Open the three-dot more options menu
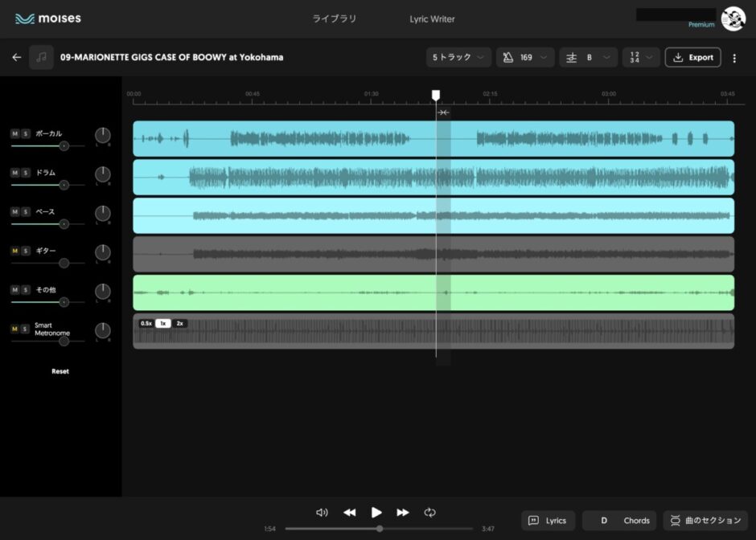 734,58
